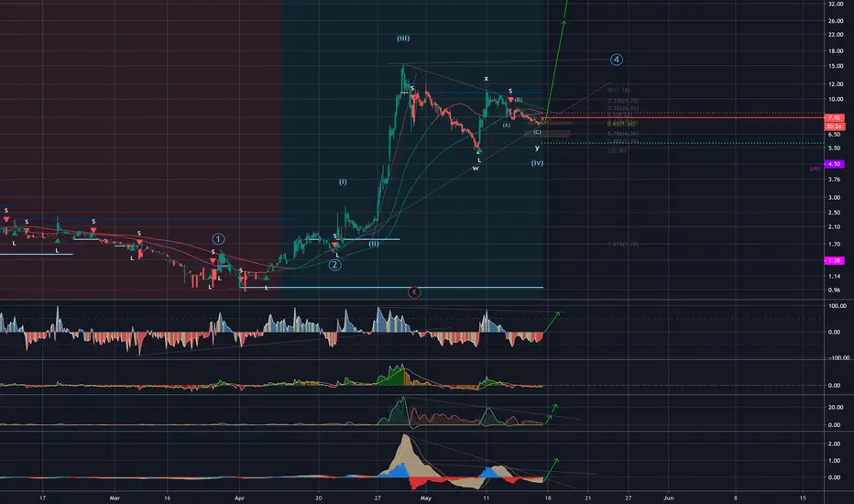Select the x wave label near May 11
The height and width of the screenshot is (504, 854).
coord(487,79)
